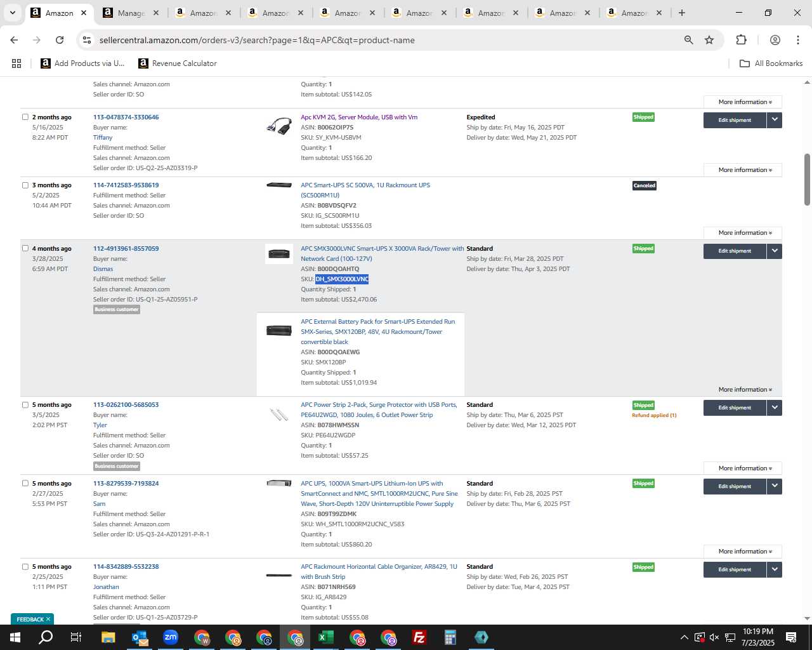This screenshot has width=812, height=650.
Task: Open a new browser tab with plus icon
Action: point(682,13)
